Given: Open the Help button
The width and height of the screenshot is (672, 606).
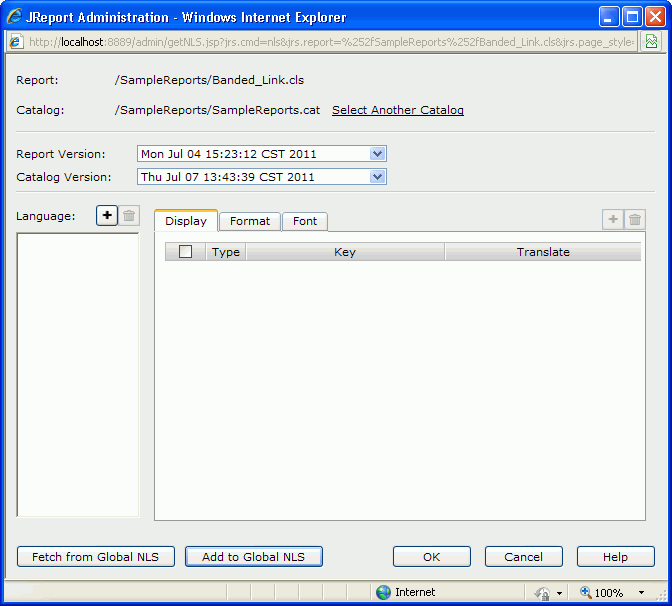Looking at the screenshot, I should pyautogui.click(x=615, y=557).
